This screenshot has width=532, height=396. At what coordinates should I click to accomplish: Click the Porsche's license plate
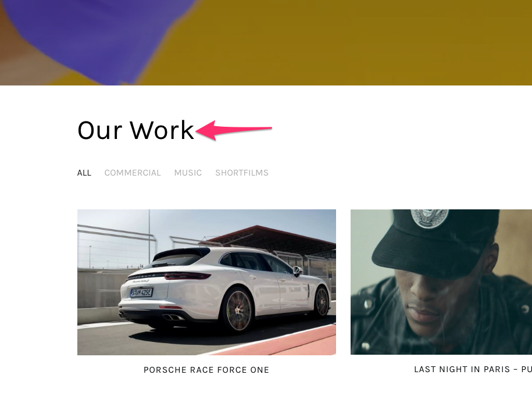pyautogui.click(x=141, y=292)
